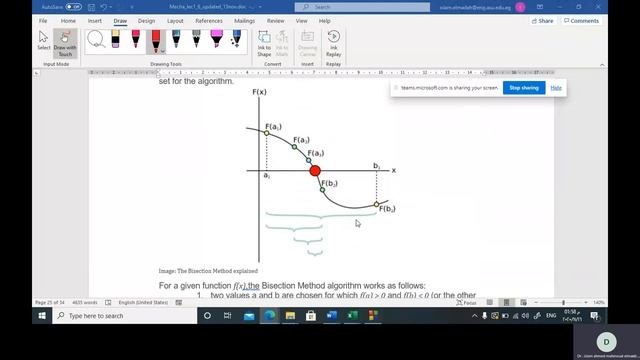Open Undo history dropdown arrow
Viewport: 640px width, 360px height.
pyautogui.click(x=111, y=7)
